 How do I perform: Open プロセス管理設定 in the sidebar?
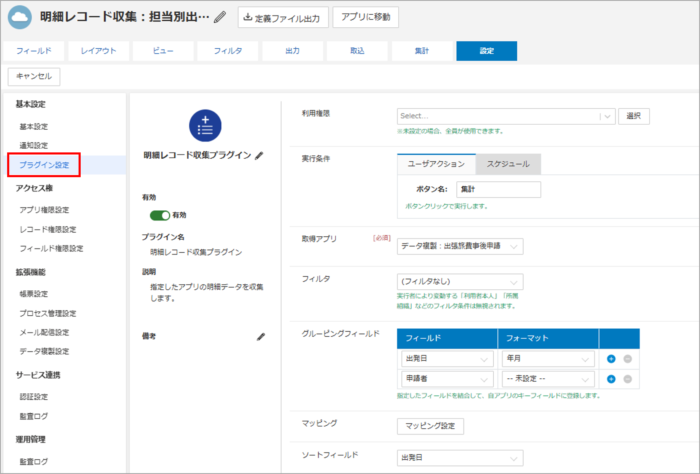click(x=48, y=313)
